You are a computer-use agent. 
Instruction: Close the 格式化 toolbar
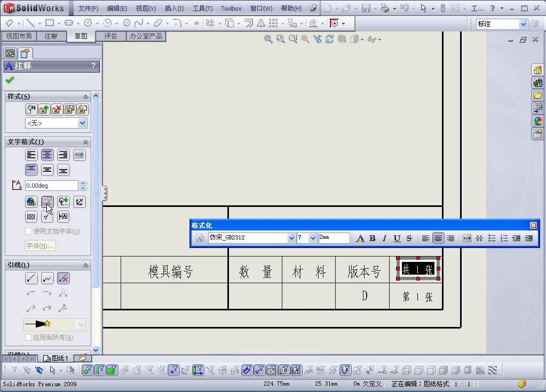point(533,226)
